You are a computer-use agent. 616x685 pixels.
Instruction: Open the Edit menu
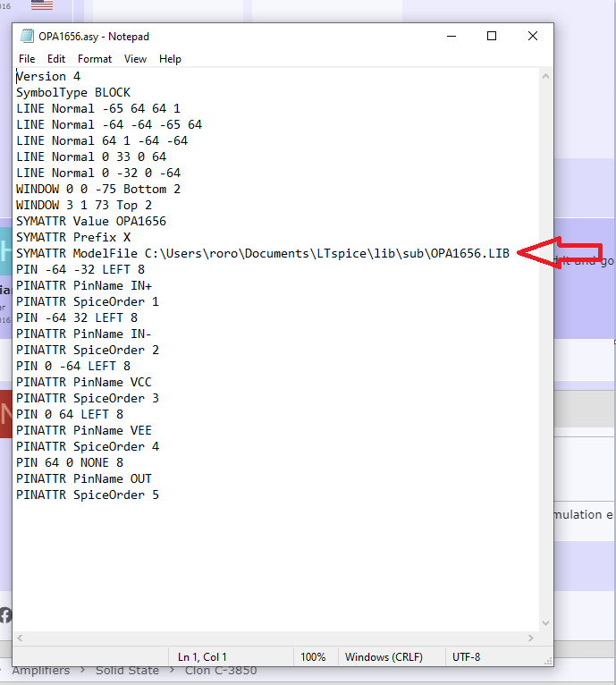click(x=56, y=59)
